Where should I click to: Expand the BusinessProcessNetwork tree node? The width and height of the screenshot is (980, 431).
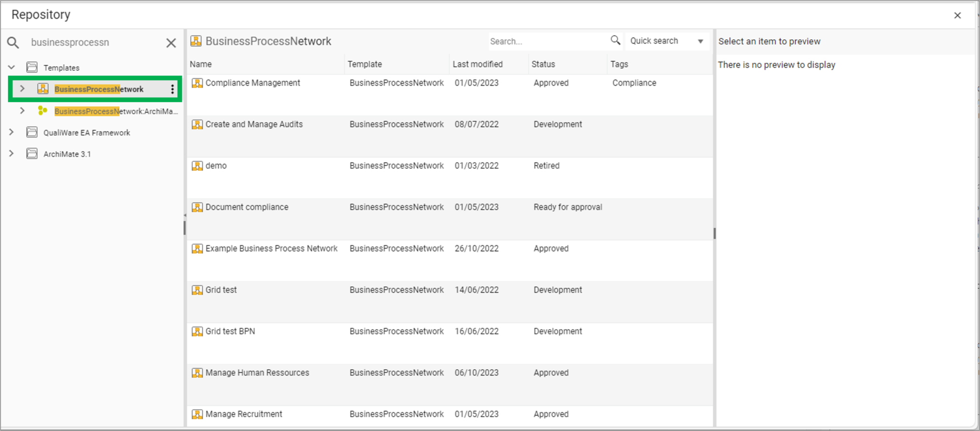(22, 89)
